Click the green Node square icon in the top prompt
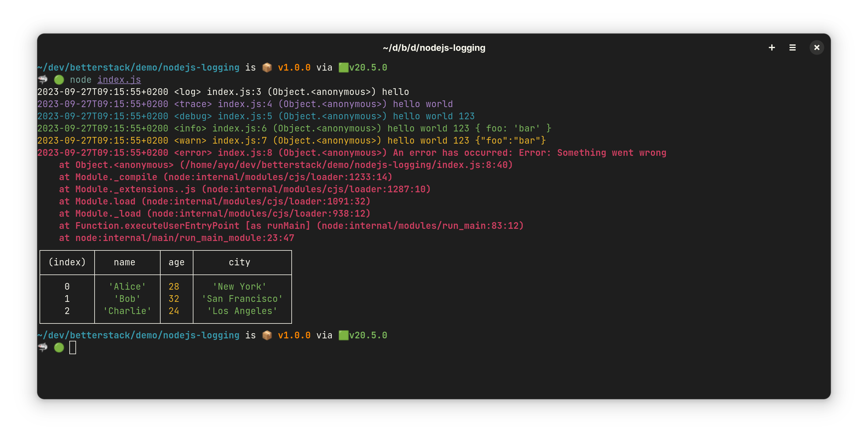Image resolution: width=868 pixels, height=440 pixels. point(343,68)
